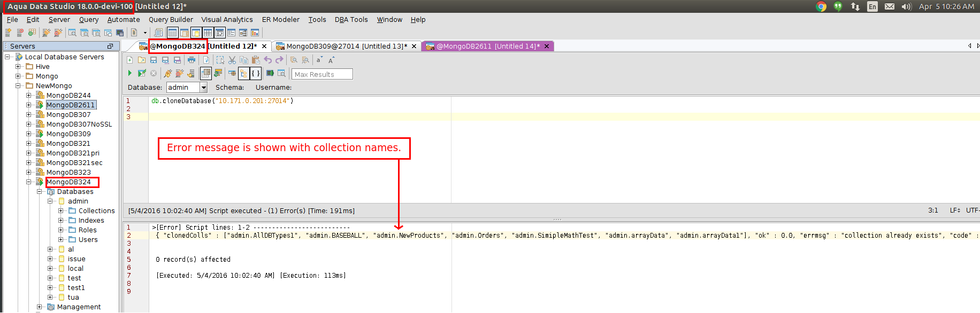Image resolution: width=980 pixels, height=313 pixels.
Task: Click the Execute current statement icon
Action: click(x=142, y=73)
